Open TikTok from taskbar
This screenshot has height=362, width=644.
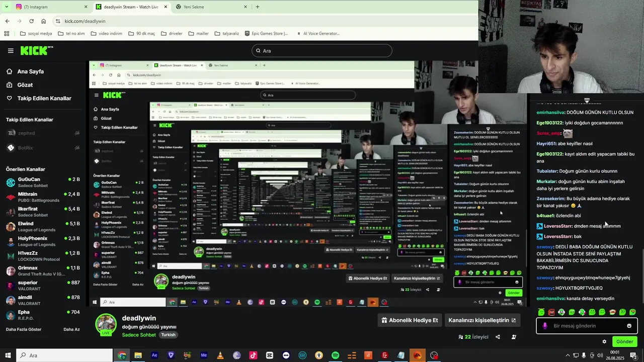point(253,355)
